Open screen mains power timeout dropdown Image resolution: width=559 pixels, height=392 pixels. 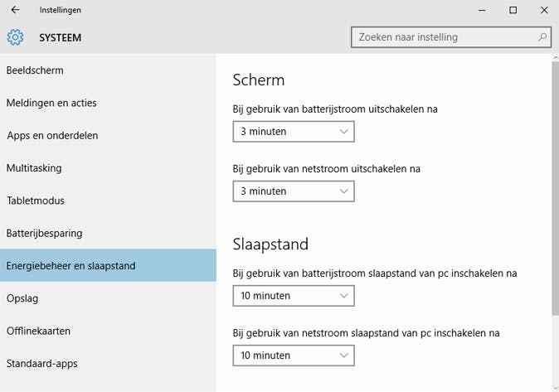click(294, 191)
